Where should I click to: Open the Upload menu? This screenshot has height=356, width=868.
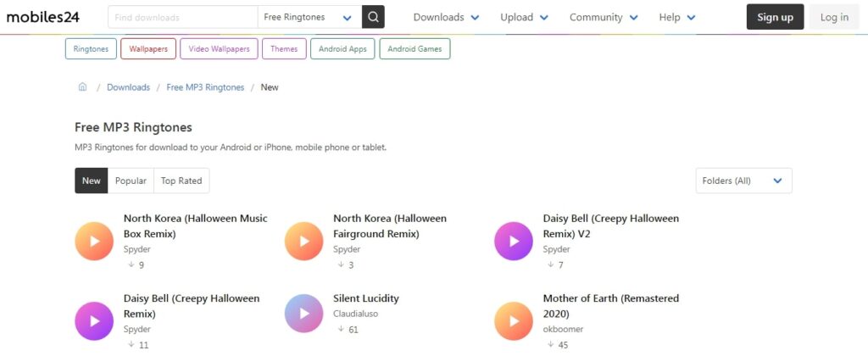pyautogui.click(x=524, y=17)
